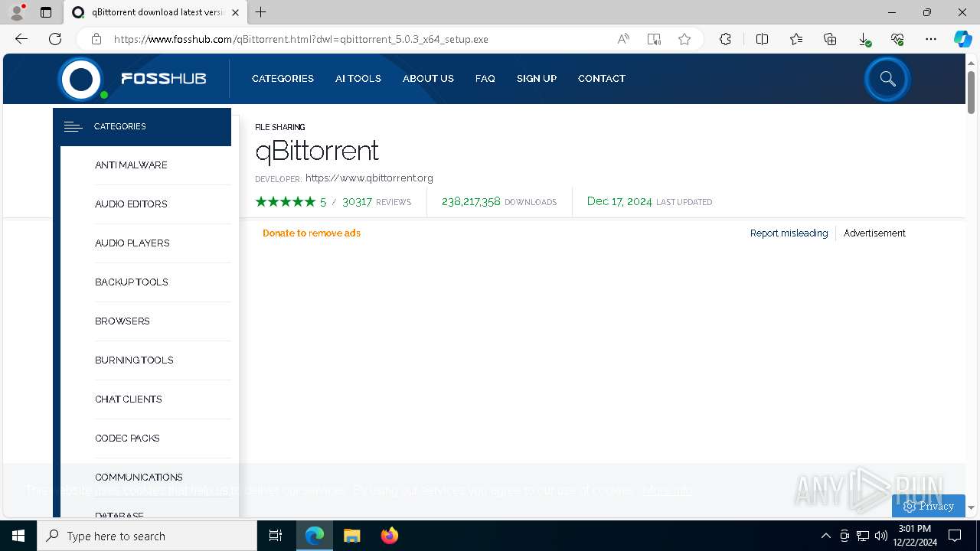Open the qbittorrent.org developer link

369,178
